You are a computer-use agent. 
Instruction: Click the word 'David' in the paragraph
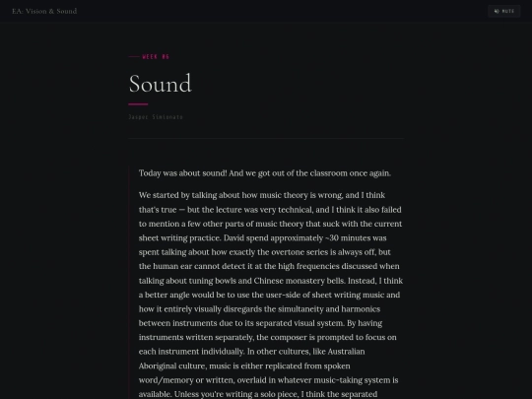[x=233, y=238]
